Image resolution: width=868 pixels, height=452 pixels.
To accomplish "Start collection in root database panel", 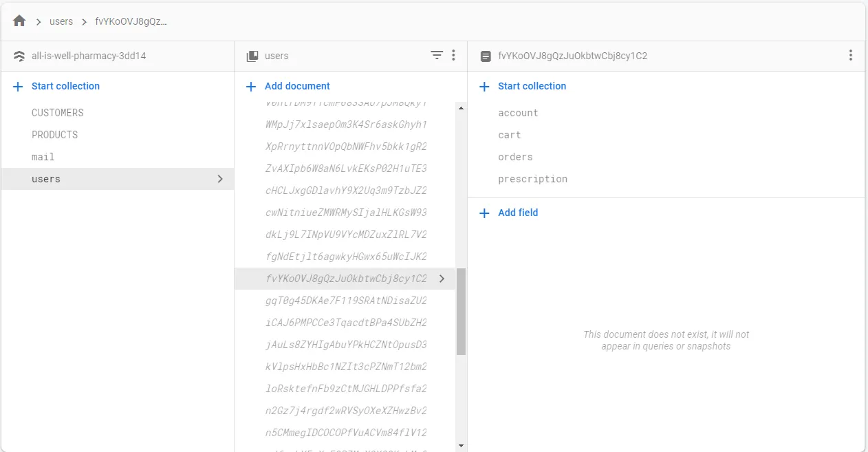I will 65,87.
